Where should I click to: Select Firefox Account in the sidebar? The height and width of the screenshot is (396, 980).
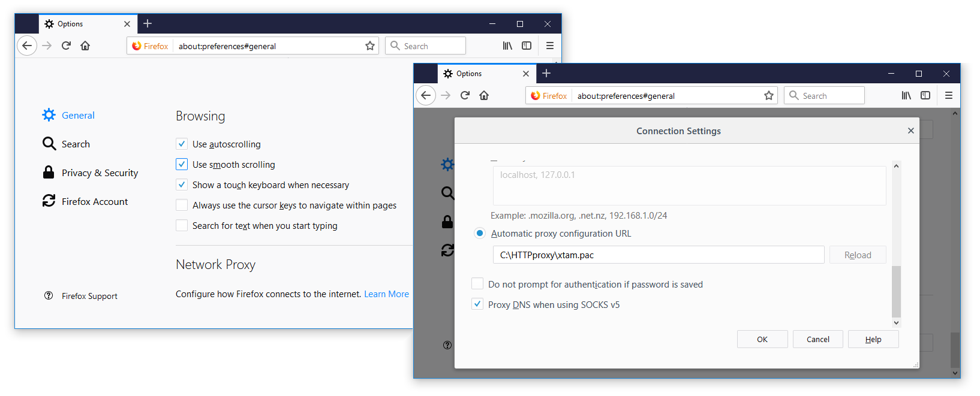tap(94, 201)
